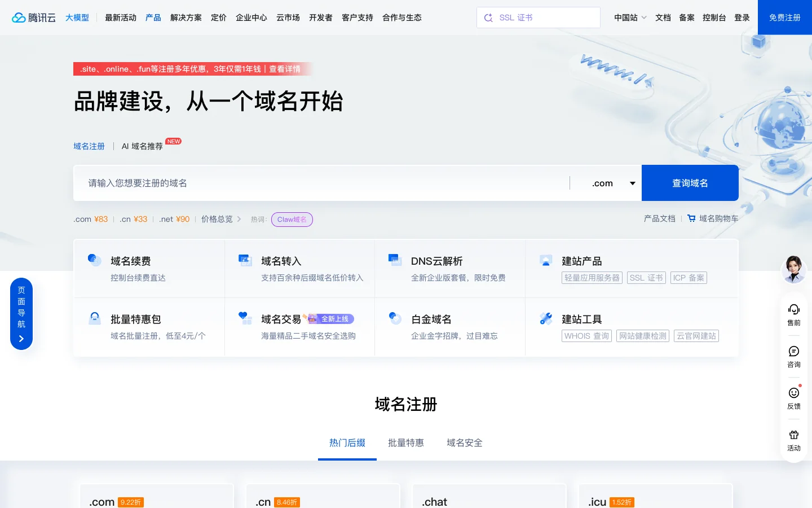Expand the 中国站 region dropdown
The height and width of the screenshot is (508, 812).
(x=630, y=17)
